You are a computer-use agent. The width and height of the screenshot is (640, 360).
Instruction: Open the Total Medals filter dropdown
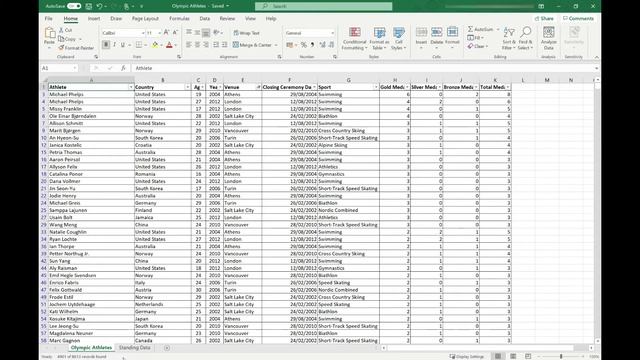pos(507,87)
